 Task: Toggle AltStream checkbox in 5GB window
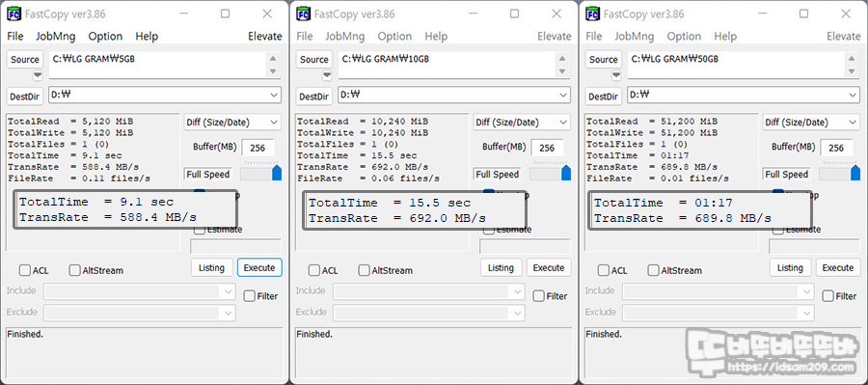coord(74,270)
